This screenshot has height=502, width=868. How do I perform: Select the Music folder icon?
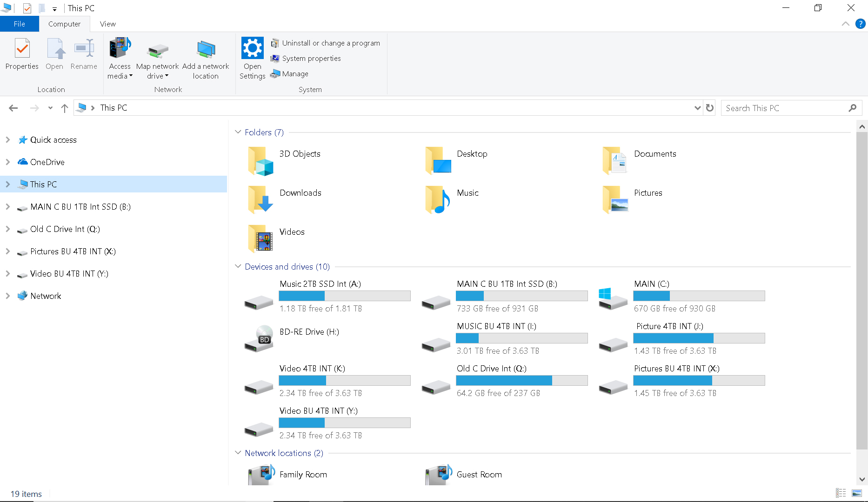pyautogui.click(x=438, y=200)
